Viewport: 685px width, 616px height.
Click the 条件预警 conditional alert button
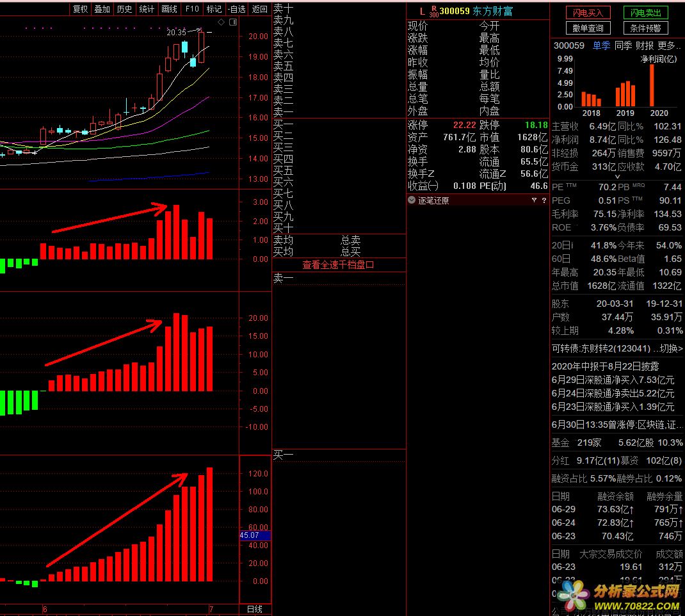[x=646, y=28]
